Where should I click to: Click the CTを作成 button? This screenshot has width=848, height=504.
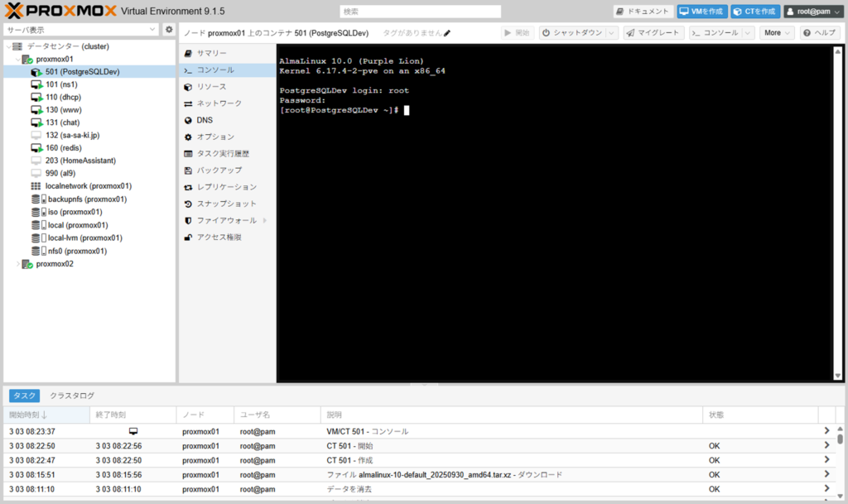pos(754,12)
